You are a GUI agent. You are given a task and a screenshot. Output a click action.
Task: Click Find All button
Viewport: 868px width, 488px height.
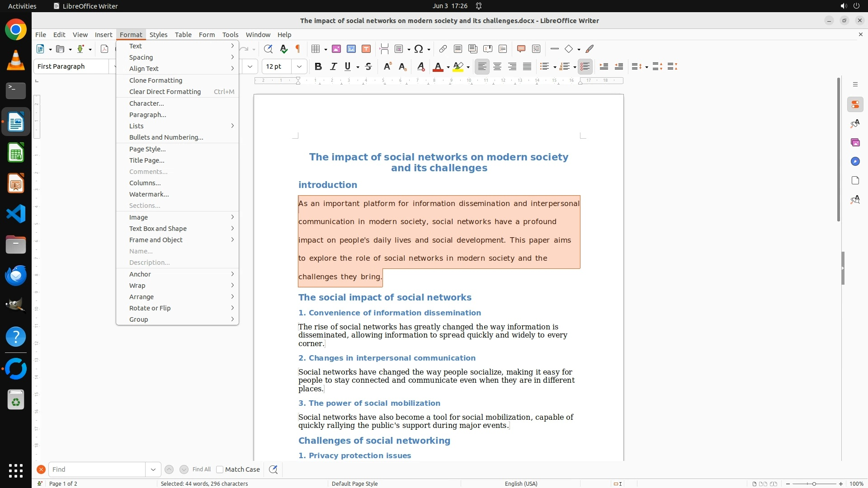click(201, 469)
